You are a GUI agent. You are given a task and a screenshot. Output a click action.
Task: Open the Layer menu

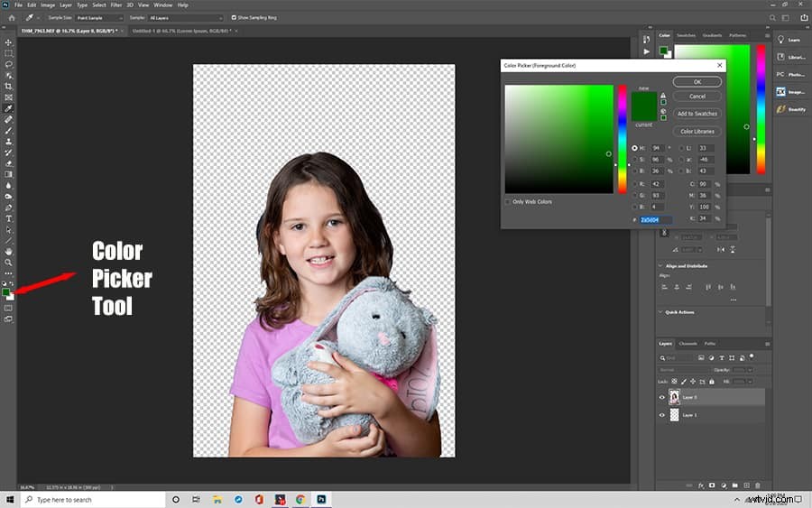point(66,5)
